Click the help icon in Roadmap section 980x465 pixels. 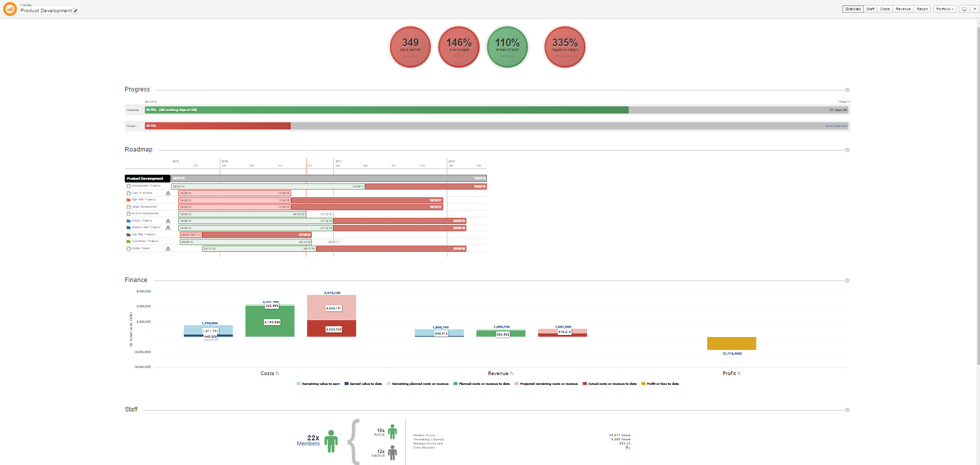847,150
